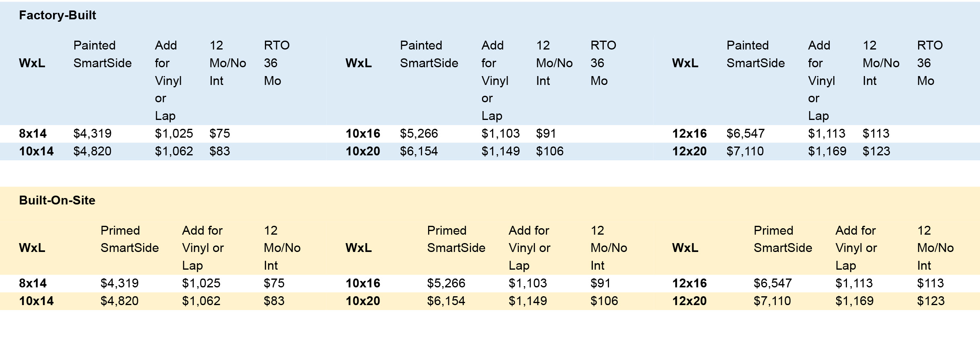Viewport: 980px width, 355px height.
Task: Click the $4,820 price in Built-On-Site 10x14
Action: [119, 301]
